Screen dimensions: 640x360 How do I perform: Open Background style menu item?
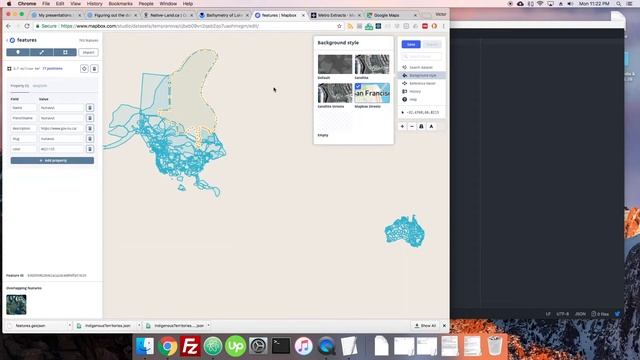pos(421,76)
